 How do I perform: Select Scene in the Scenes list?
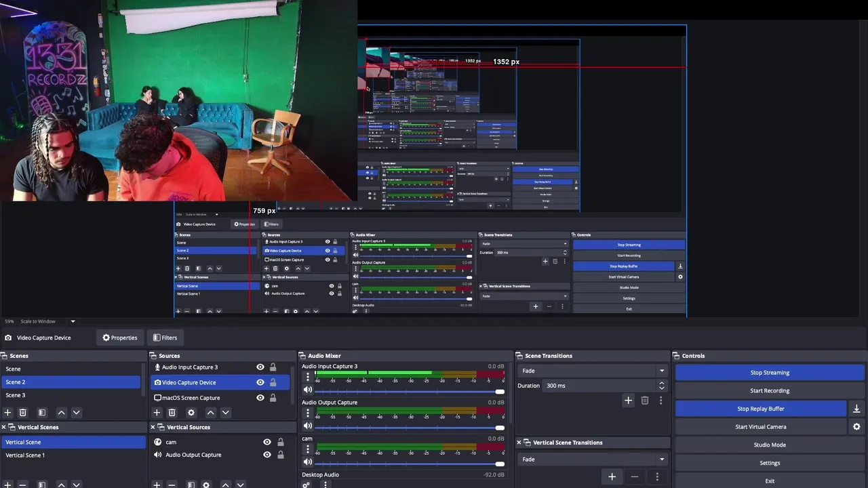point(71,369)
